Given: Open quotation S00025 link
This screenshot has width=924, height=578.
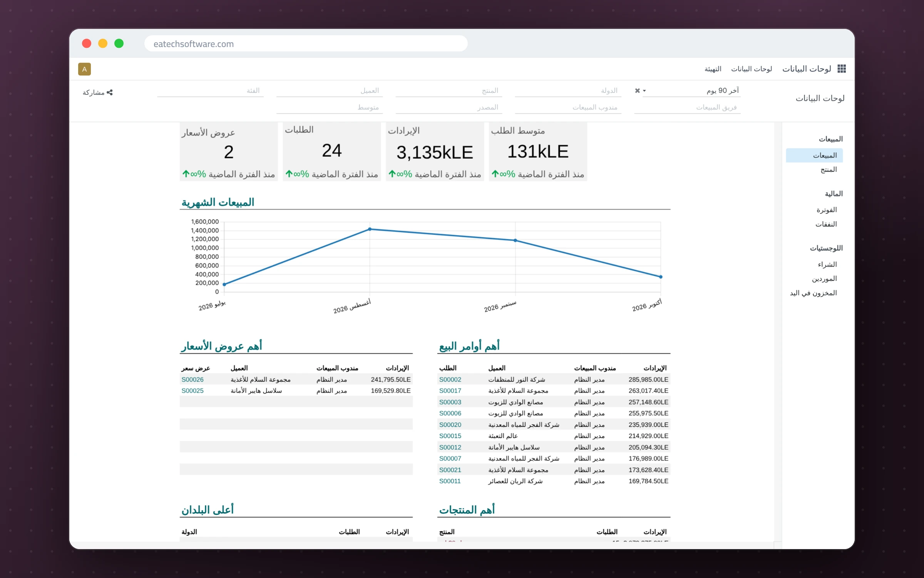Looking at the screenshot, I should (x=192, y=391).
